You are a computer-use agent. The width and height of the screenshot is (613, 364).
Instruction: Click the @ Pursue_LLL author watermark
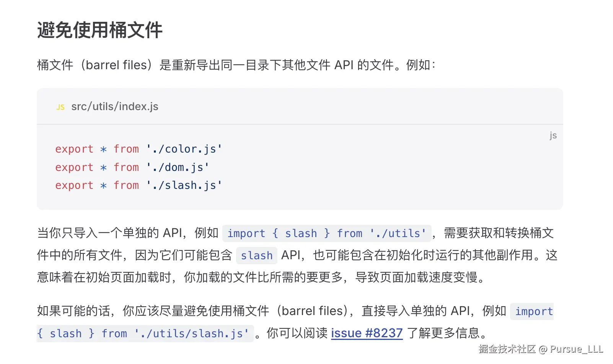point(571,349)
